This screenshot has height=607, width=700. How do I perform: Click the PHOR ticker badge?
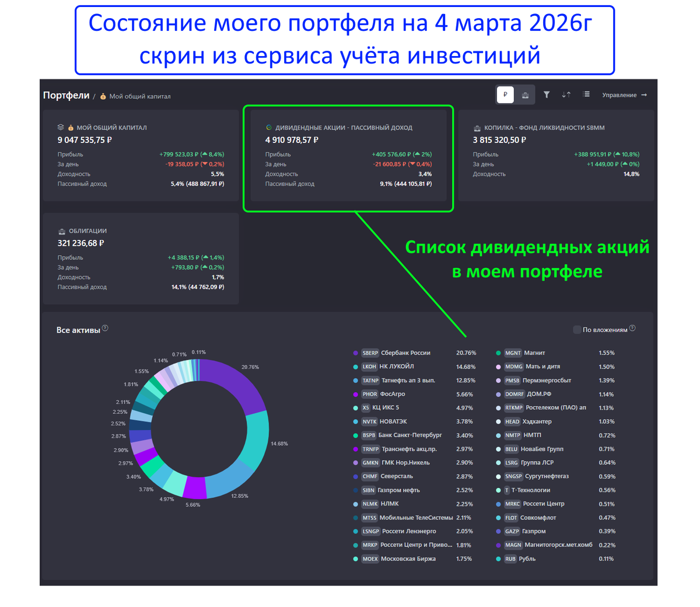click(370, 394)
